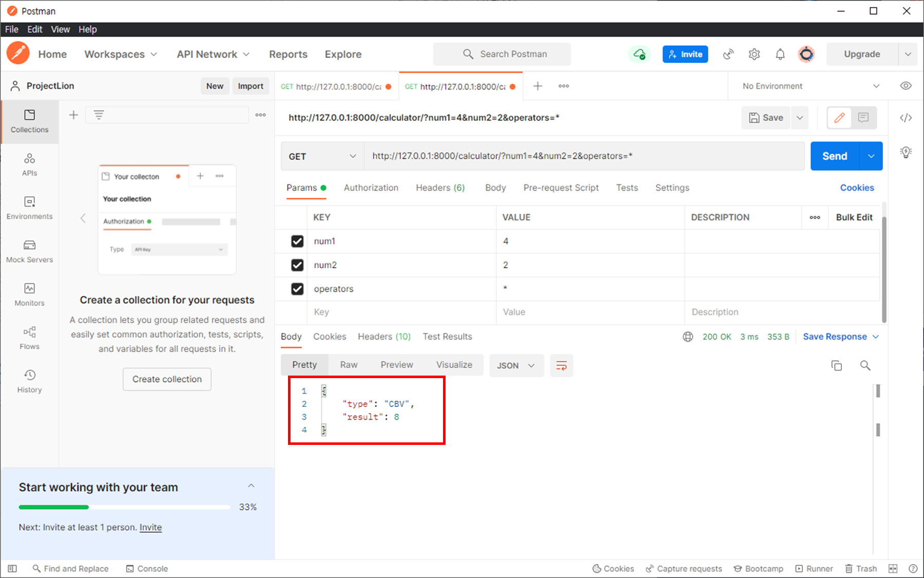The image size is (924, 578).
Task: Click the blue Invite button
Action: (685, 54)
